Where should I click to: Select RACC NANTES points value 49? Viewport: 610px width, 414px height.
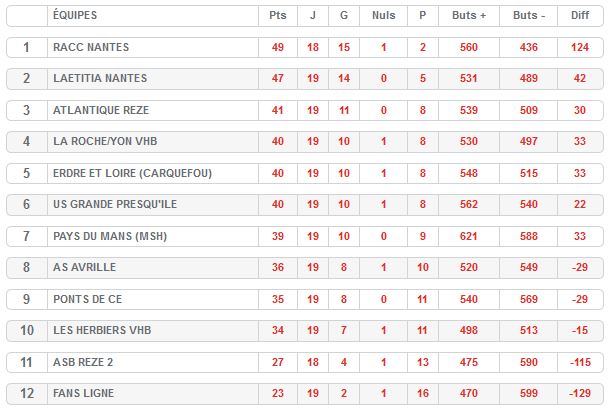[x=277, y=48]
